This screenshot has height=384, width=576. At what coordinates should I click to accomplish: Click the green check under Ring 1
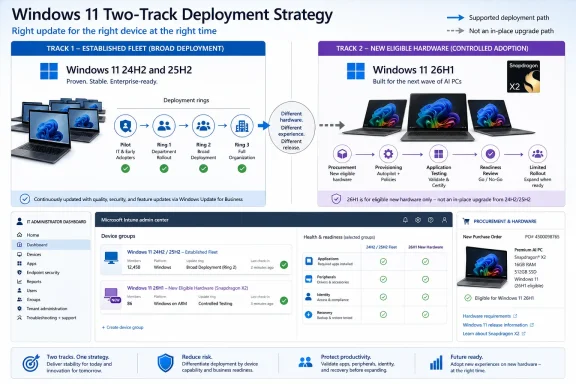(x=164, y=169)
